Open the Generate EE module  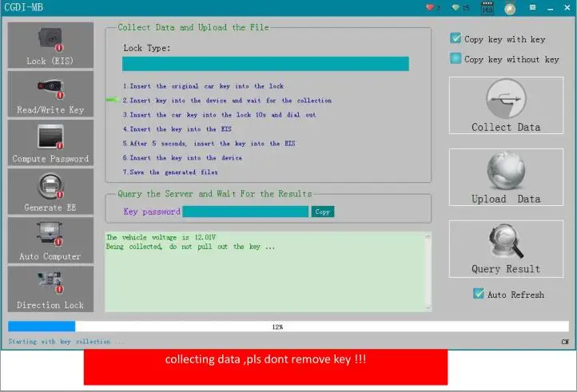click(50, 192)
